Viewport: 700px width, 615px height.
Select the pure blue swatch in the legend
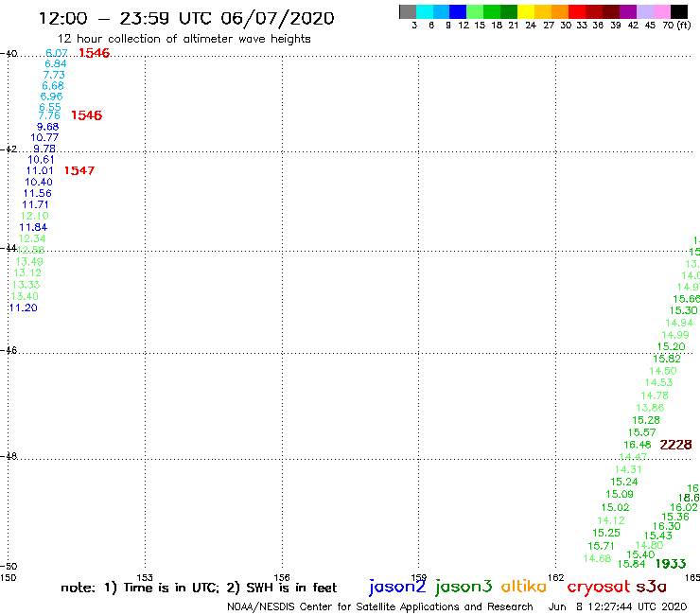click(458, 11)
